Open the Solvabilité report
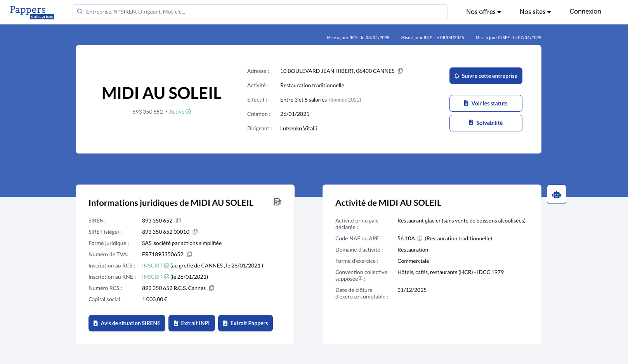This screenshot has height=364, width=628. 486,123
